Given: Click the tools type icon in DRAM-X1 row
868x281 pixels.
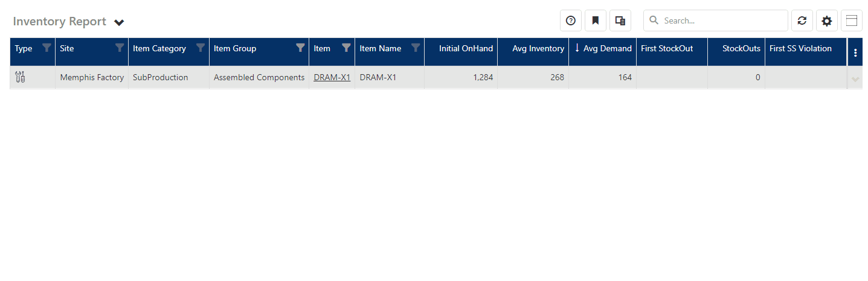Looking at the screenshot, I should (x=20, y=77).
